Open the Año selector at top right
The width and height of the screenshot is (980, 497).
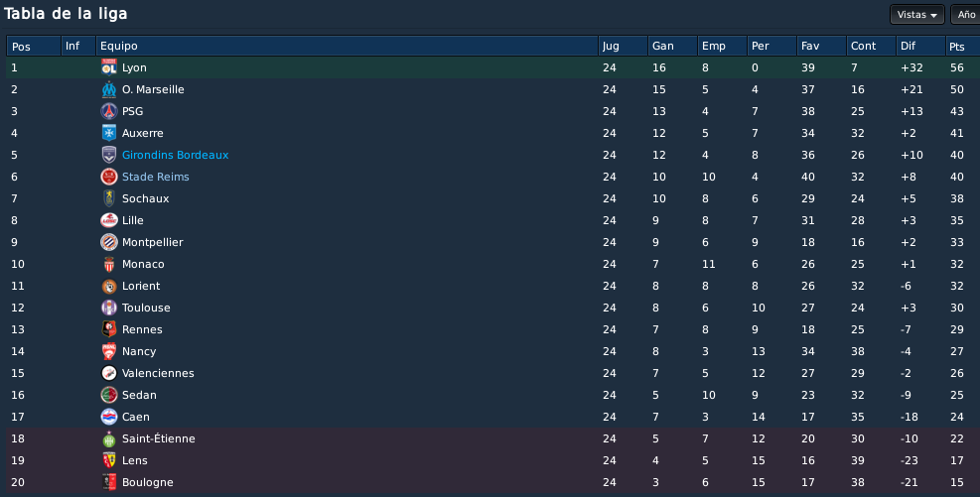(x=966, y=14)
